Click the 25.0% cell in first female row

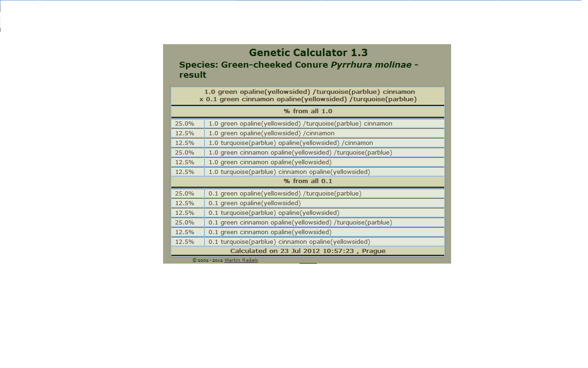[x=184, y=194]
